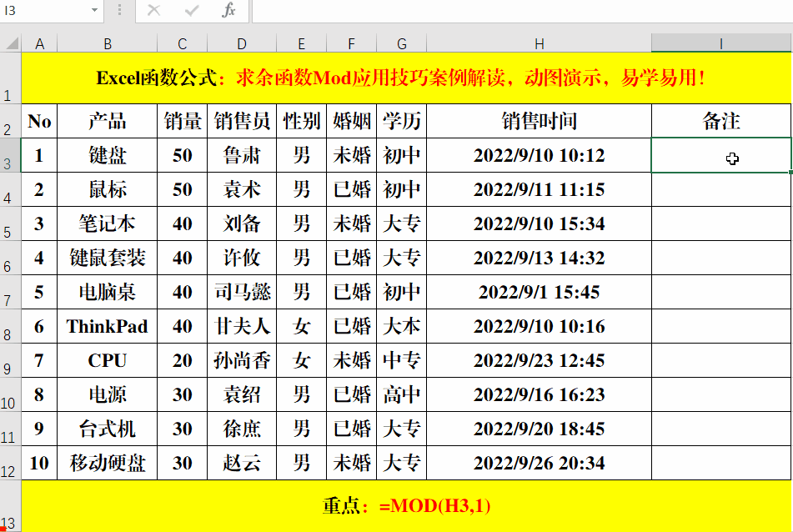This screenshot has width=793, height=532.
Task: Select the time cell 2022/9/10 10:12
Action: 540,155
